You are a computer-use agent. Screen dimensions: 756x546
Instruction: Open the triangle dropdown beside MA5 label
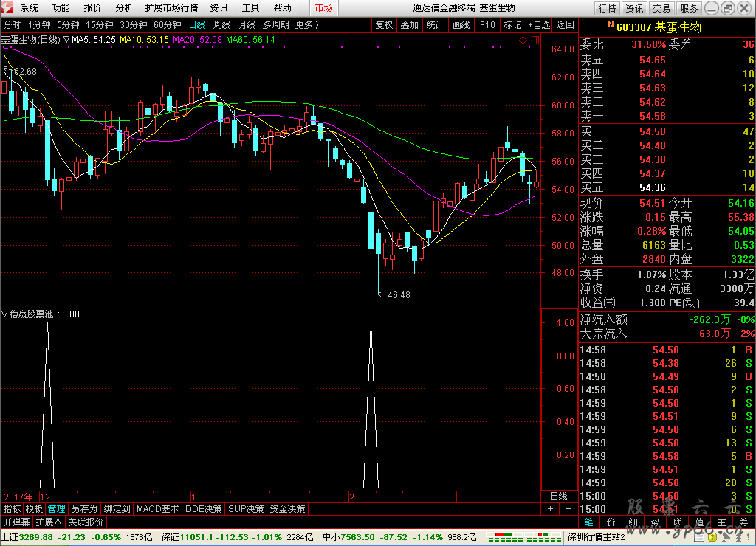coord(66,40)
